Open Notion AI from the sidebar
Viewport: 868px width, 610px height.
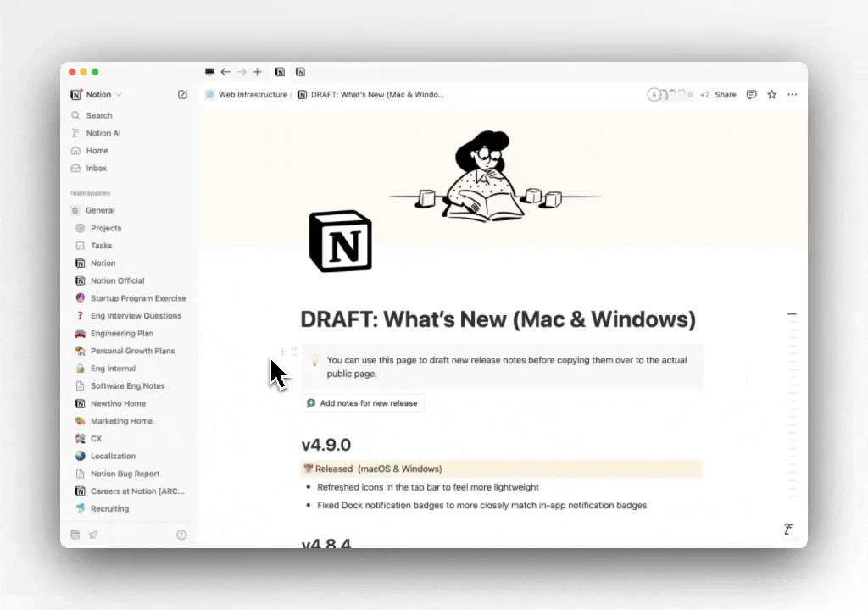coord(103,133)
